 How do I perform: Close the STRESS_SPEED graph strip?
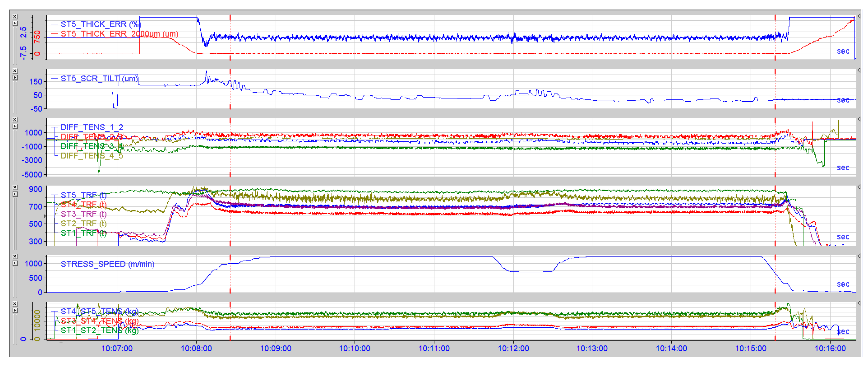click(x=15, y=256)
